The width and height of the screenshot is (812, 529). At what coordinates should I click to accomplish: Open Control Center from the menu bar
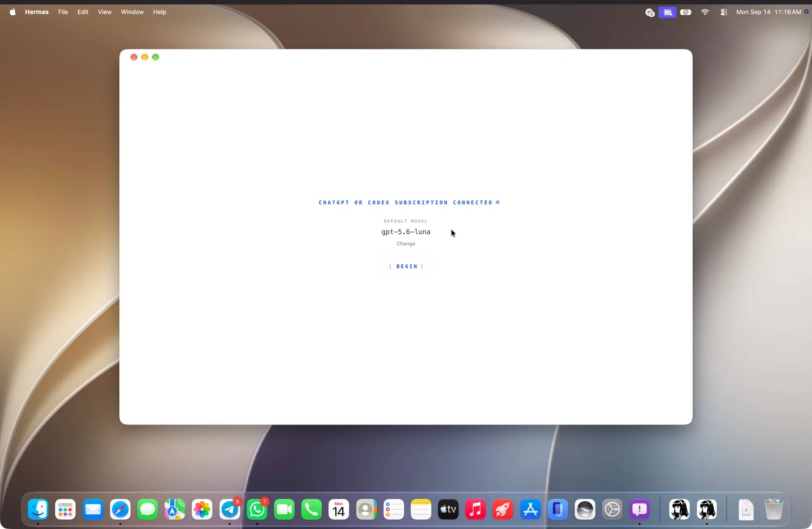[724, 12]
